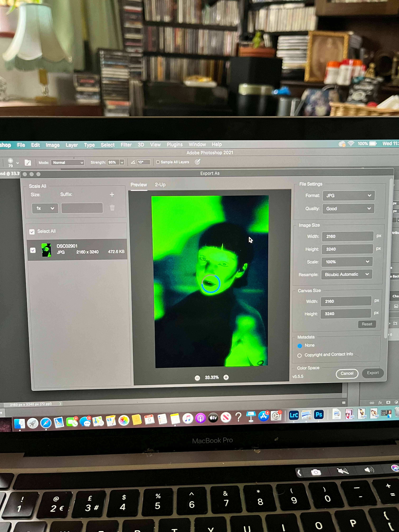Viewport: 399px width, 532px height.
Task: Open Apple Music from the dock
Action: tap(188, 419)
